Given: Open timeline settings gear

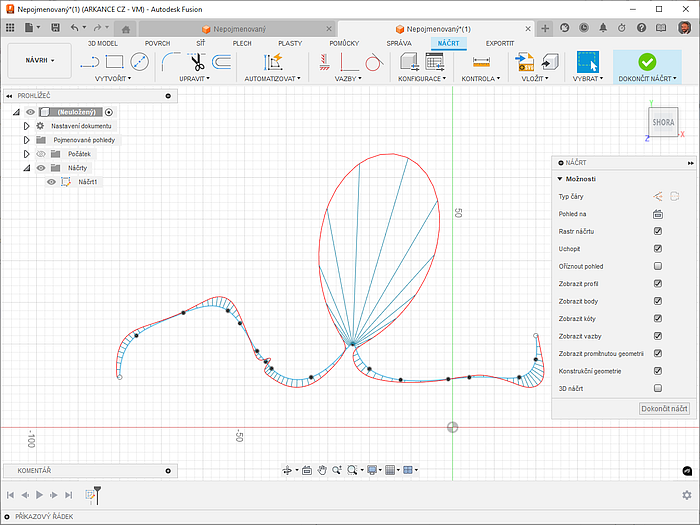Looking at the screenshot, I should coord(686,494).
